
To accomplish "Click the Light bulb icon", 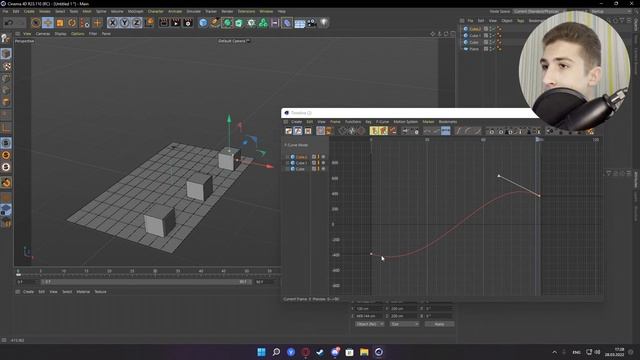I will coord(324,23).
